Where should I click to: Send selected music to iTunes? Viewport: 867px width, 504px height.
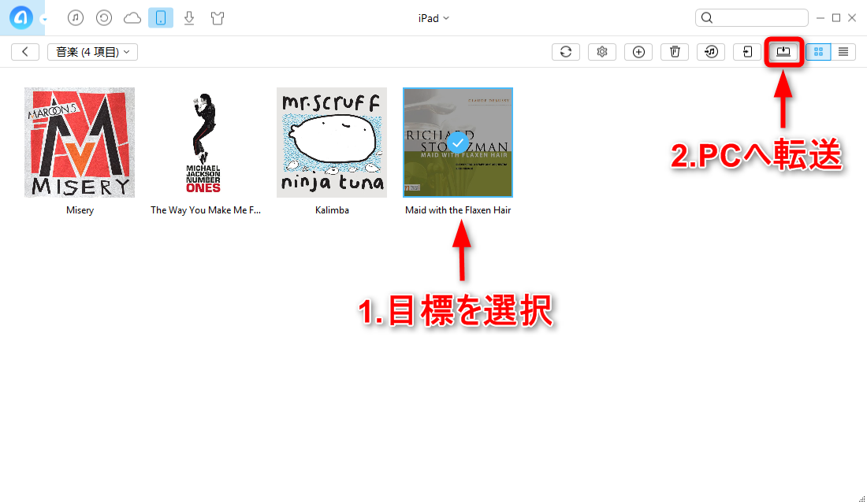(x=711, y=51)
